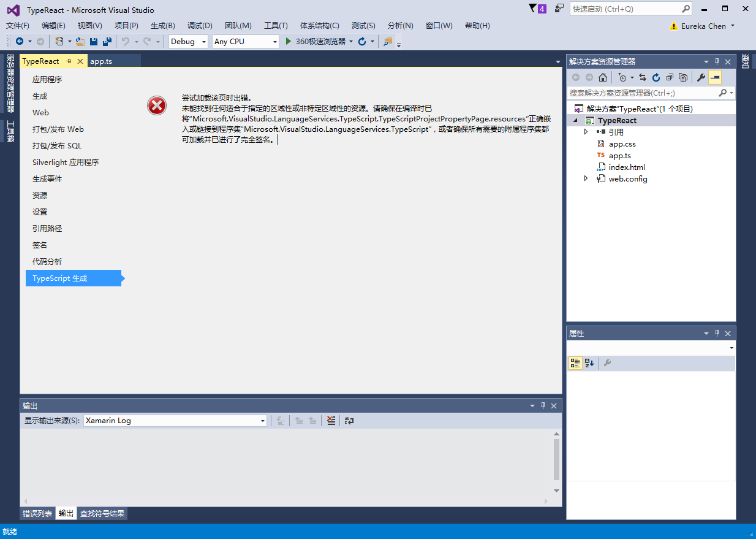Pin the TypeReact tab with pin icon
The height and width of the screenshot is (539, 756).
point(69,61)
